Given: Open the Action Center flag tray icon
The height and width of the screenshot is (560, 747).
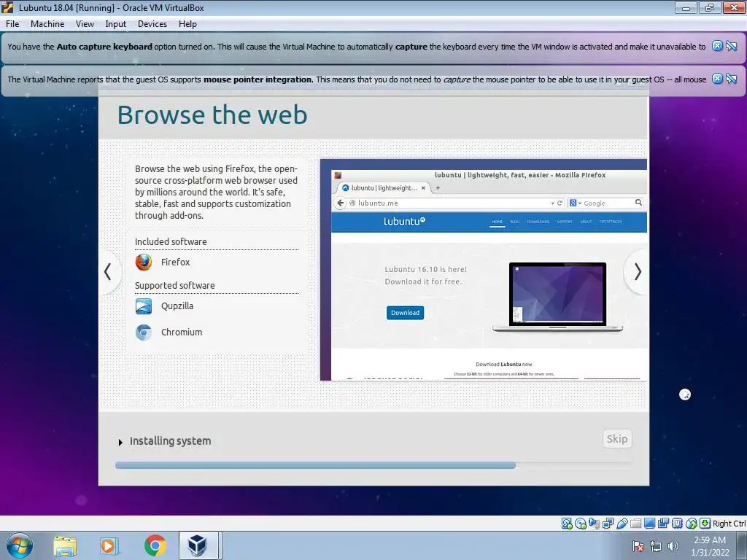Looking at the screenshot, I should pos(638,546).
